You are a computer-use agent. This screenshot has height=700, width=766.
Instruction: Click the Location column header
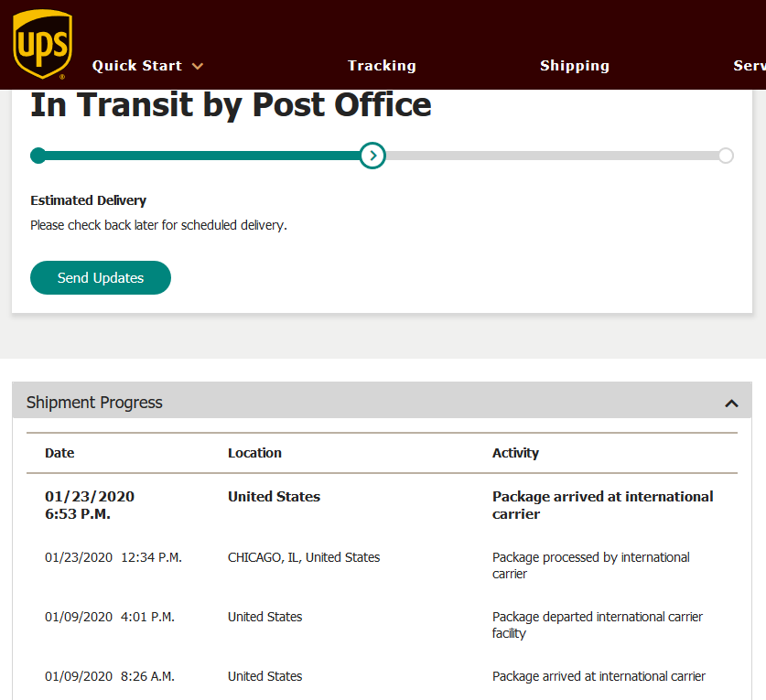(x=254, y=453)
